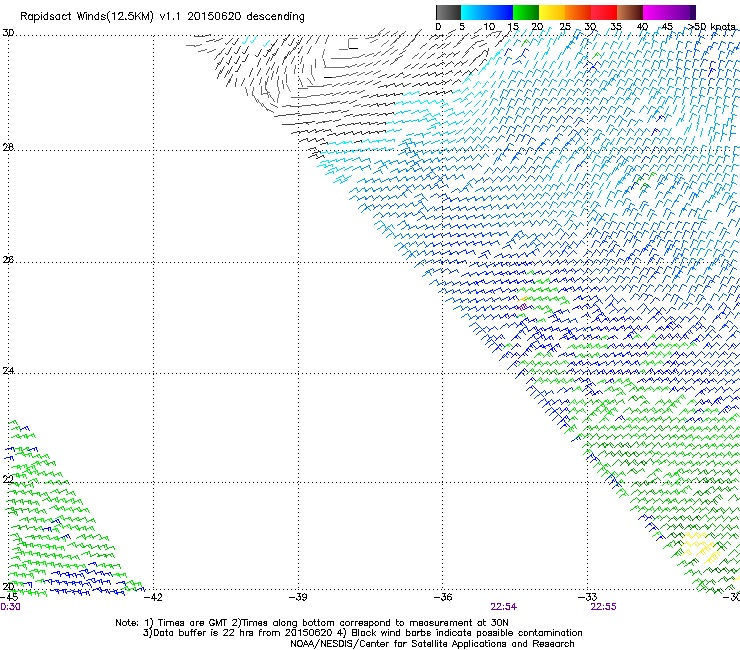Click the green 15-20 knots color swatch

[526, 12]
